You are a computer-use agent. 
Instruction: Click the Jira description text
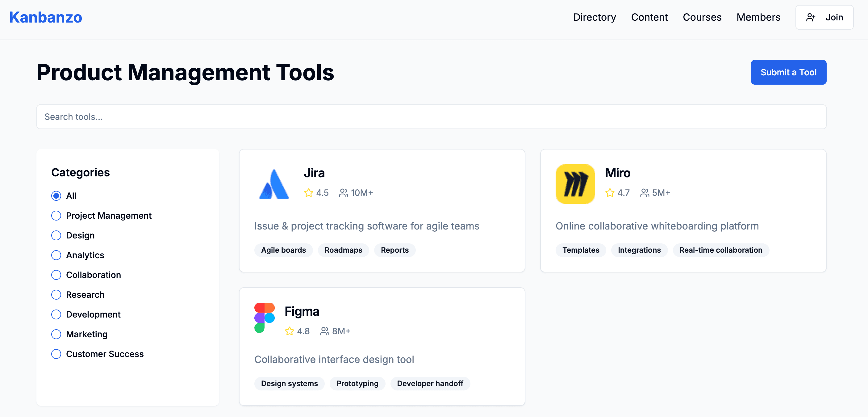point(367,226)
